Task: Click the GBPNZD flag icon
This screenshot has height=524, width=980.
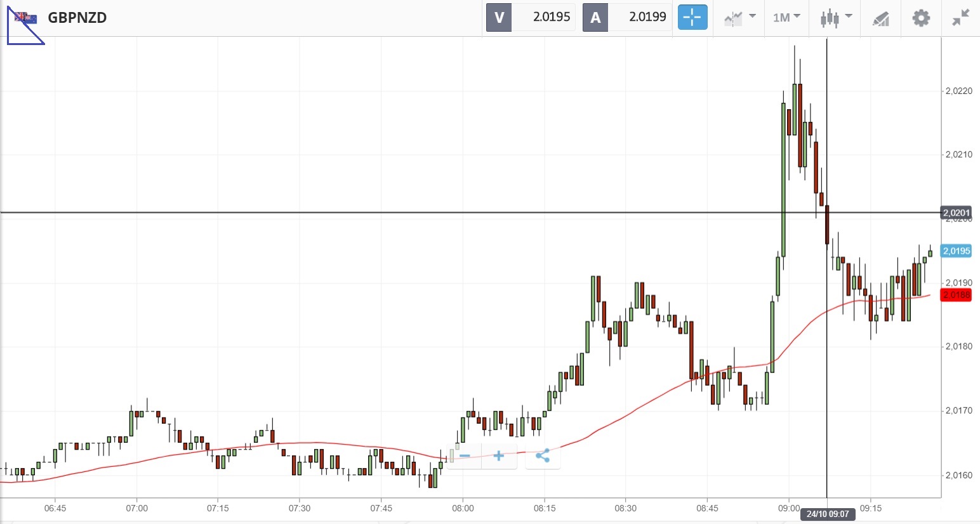Action: [26, 18]
